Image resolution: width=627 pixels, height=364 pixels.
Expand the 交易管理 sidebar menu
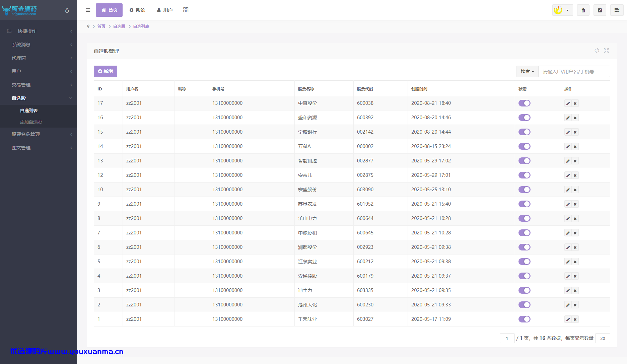click(x=39, y=85)
